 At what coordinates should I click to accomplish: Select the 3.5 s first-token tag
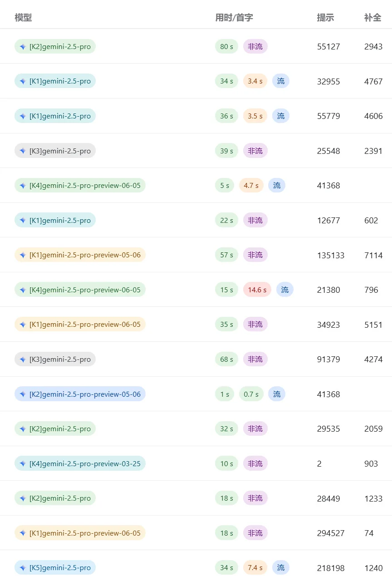coord(255,116)
